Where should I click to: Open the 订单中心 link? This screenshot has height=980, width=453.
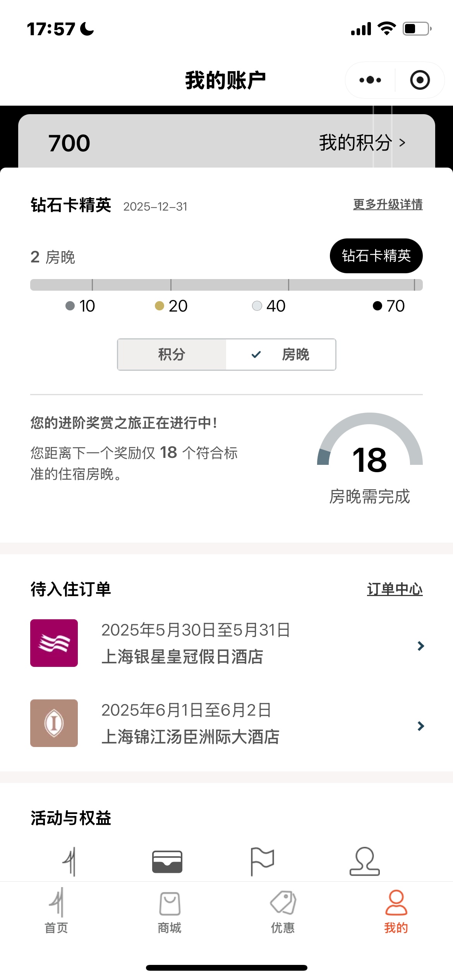point(395,589)
